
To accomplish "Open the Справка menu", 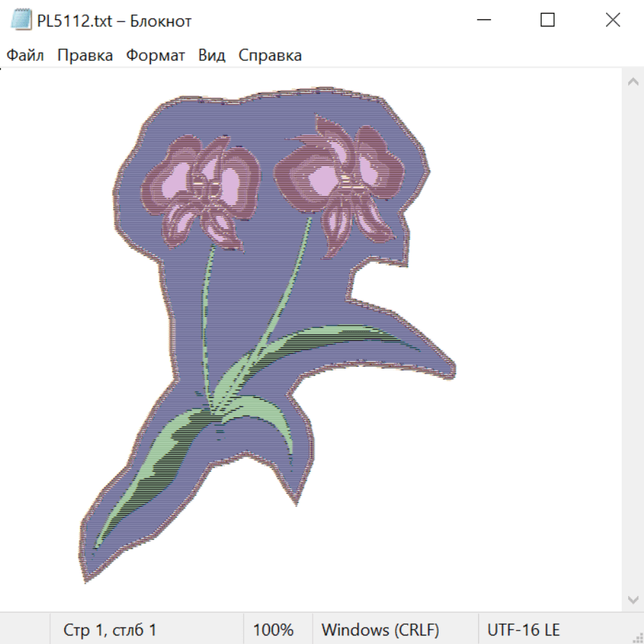I will pos(270,56).
